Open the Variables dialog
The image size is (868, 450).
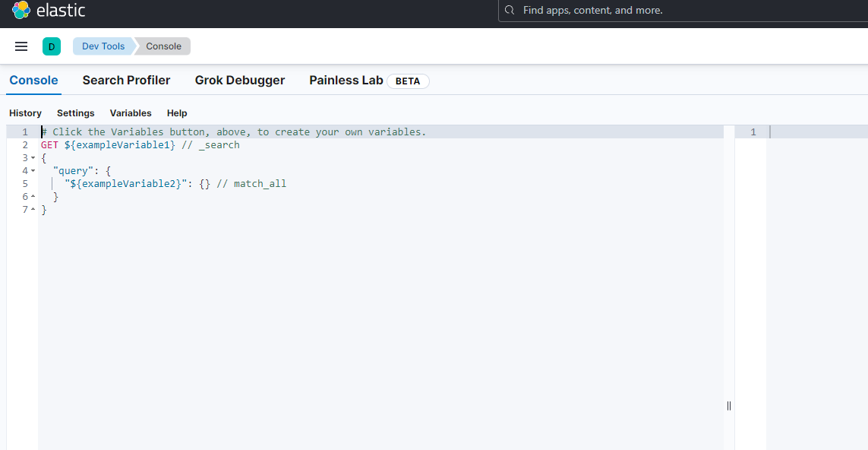[x=131, y=113]
